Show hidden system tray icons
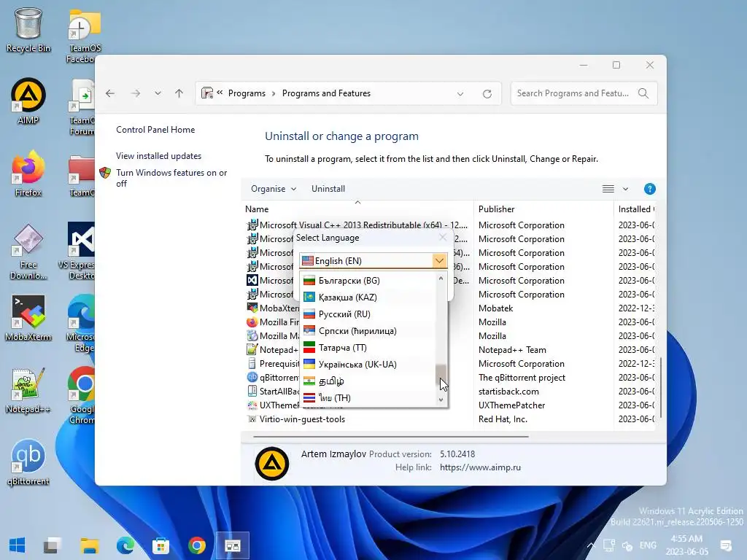This screenshot has height=560, width=747. (x=590, y=545)
